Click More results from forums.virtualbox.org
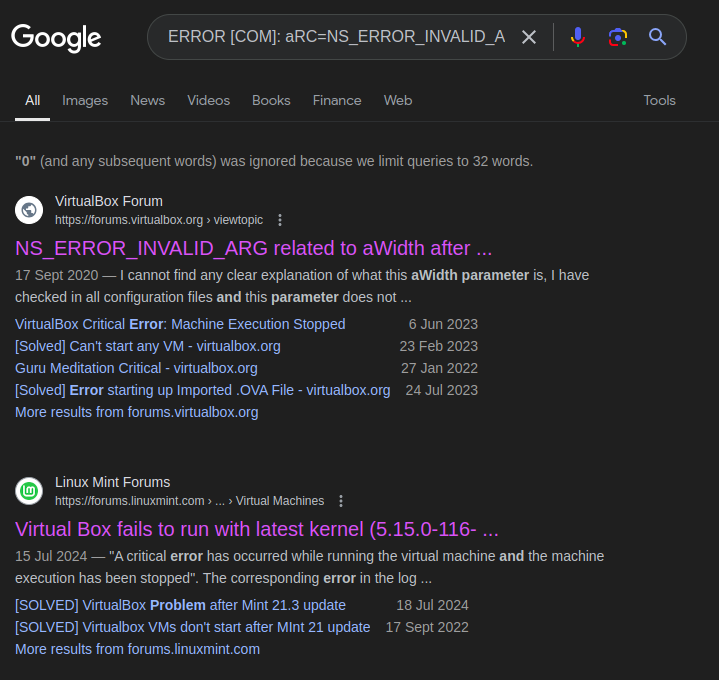 (136, 412)
